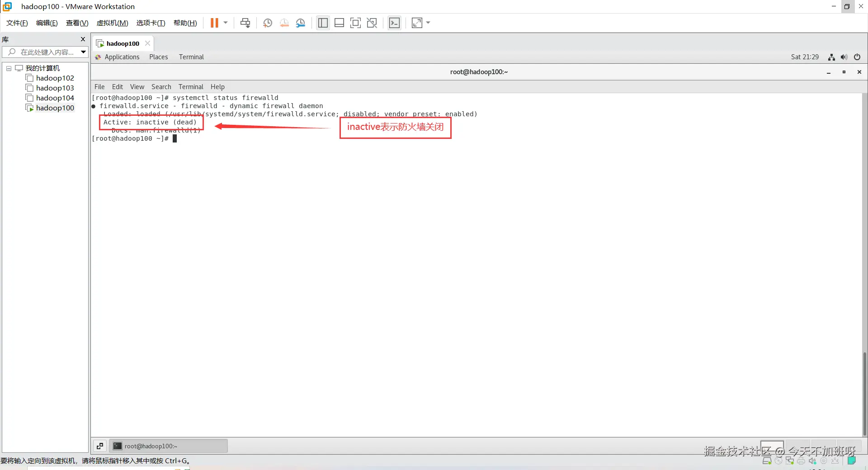Viewport: 868px width, 470px height.
Task: Toggle the console view button
Action: tap(394, 23)
